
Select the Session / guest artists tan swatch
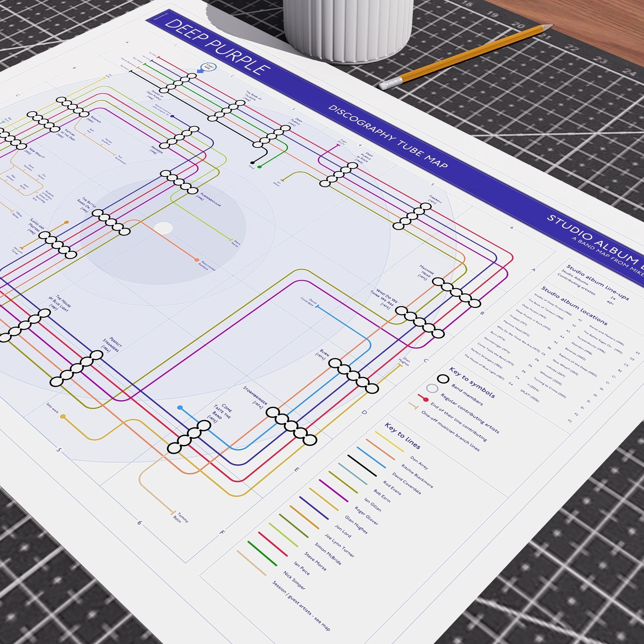(x=251, y=563)
